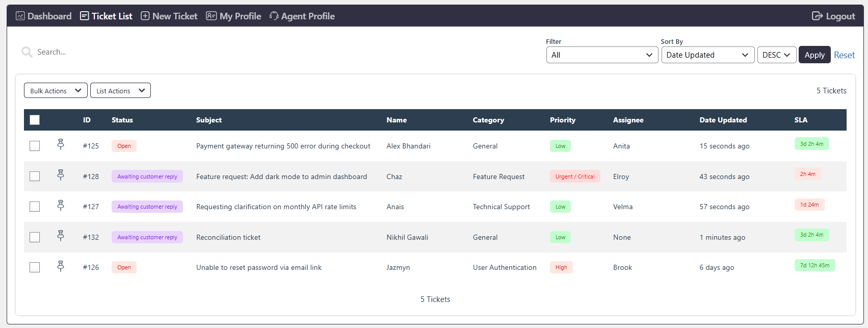Click the name Alex Bhandari

click(408, 146)
